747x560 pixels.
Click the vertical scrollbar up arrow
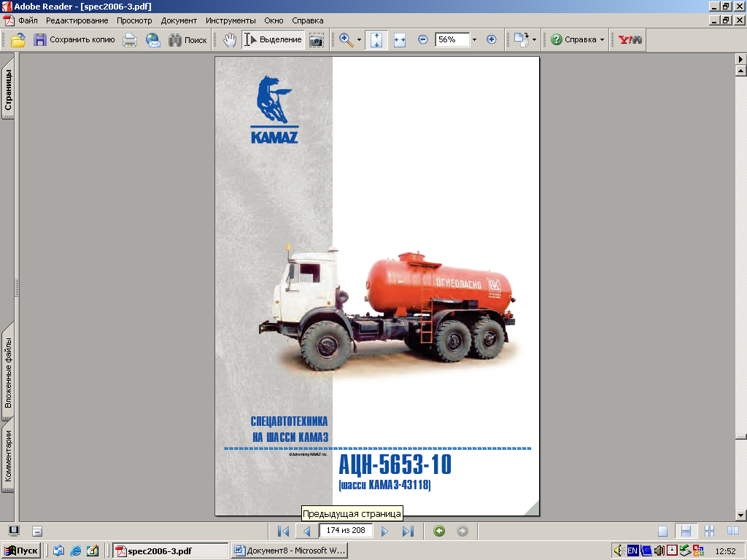[741, 71]
